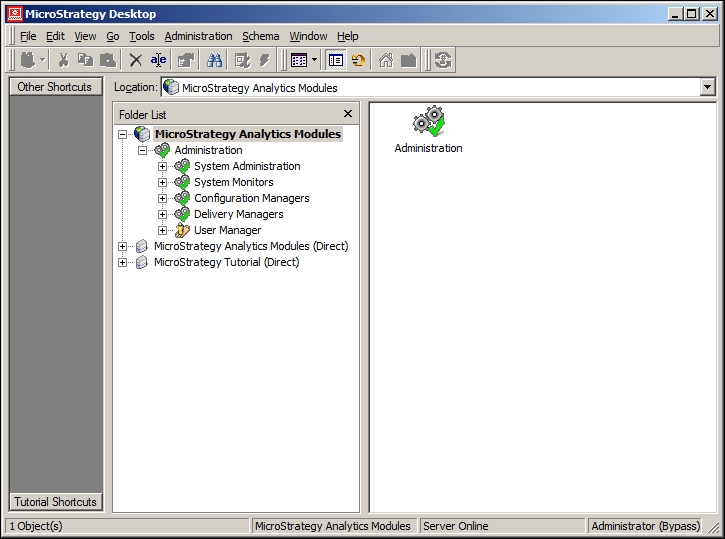Select System Administration tree item

247,166
